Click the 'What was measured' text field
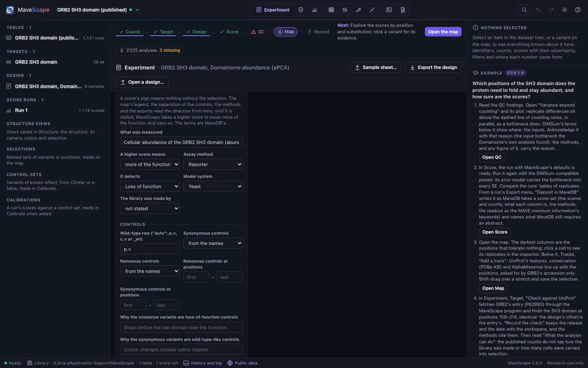 pyautogui.click(x=181, y=142)
